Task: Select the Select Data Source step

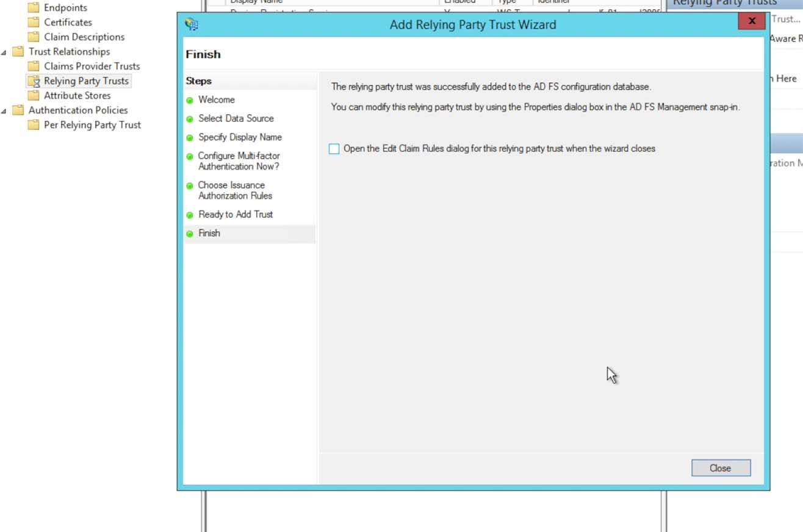Action: click(236, 118)
